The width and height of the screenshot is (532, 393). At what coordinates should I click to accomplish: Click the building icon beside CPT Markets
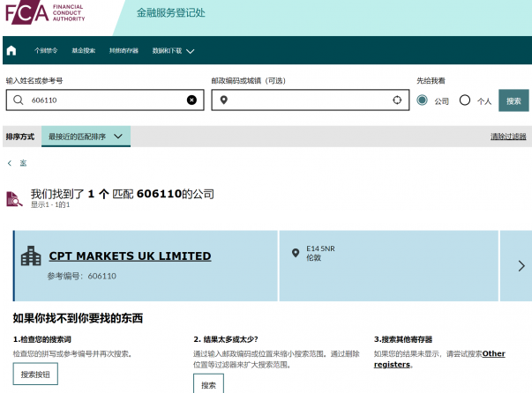[x=31, y=256]
